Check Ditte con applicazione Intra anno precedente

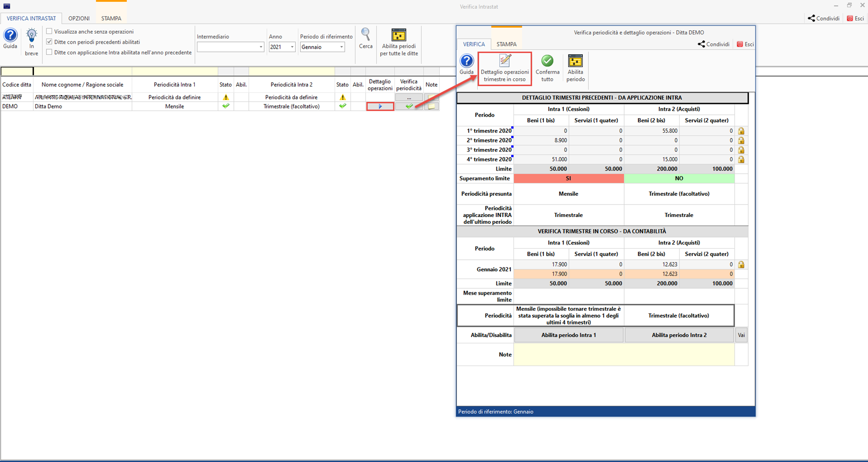pyautogui.click(x=49, y=52)
